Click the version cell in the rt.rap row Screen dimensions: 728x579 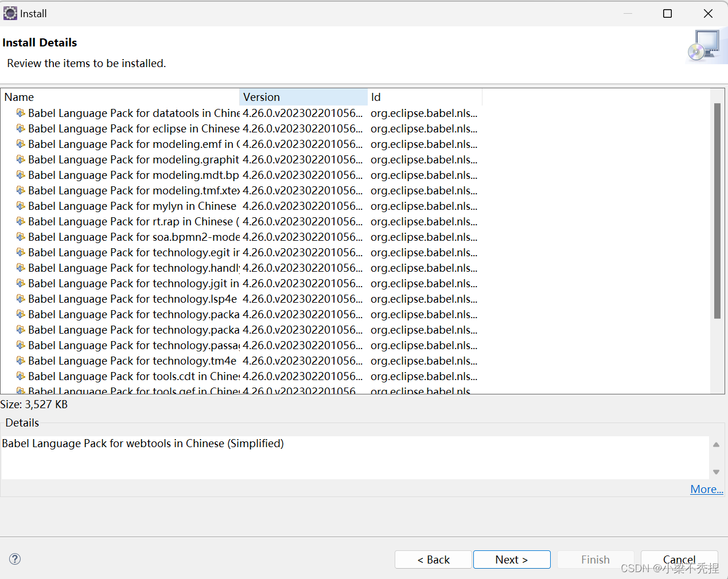[303, 221]
